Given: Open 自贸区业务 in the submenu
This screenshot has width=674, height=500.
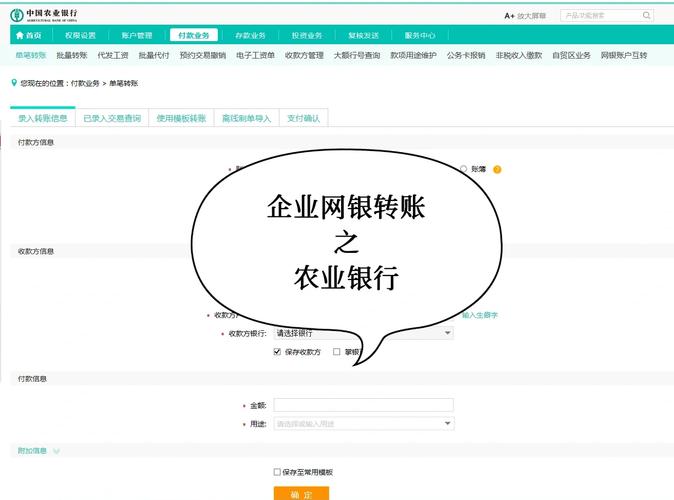Looking at the screenshot, I should coord(571,55).
